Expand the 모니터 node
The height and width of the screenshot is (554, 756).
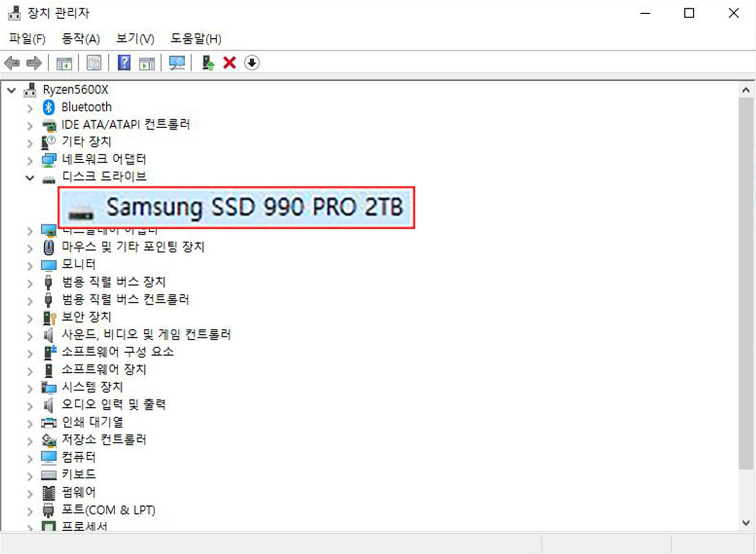point(30,266)
